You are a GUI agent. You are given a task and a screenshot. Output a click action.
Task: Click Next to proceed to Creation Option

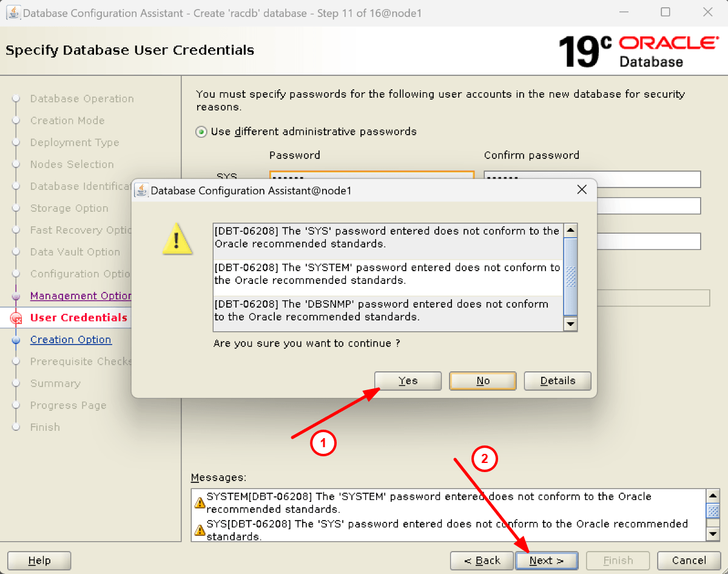[547, 560]
